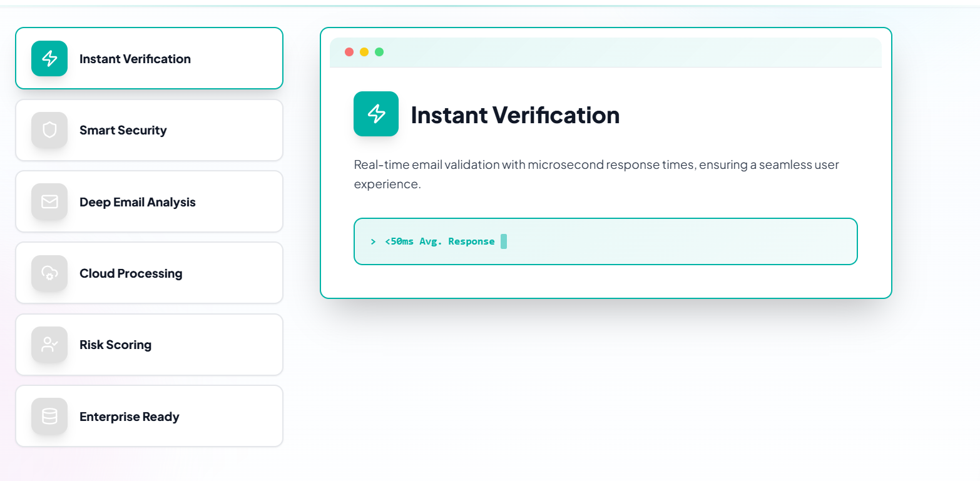Click the teal lightning icon in the detail panel
Screen dimensions: 980x481
[x=376, y=114]
